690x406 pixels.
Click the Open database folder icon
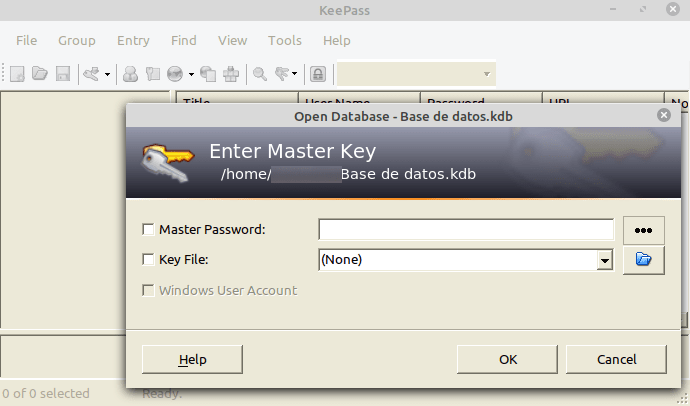coord(40,73)
